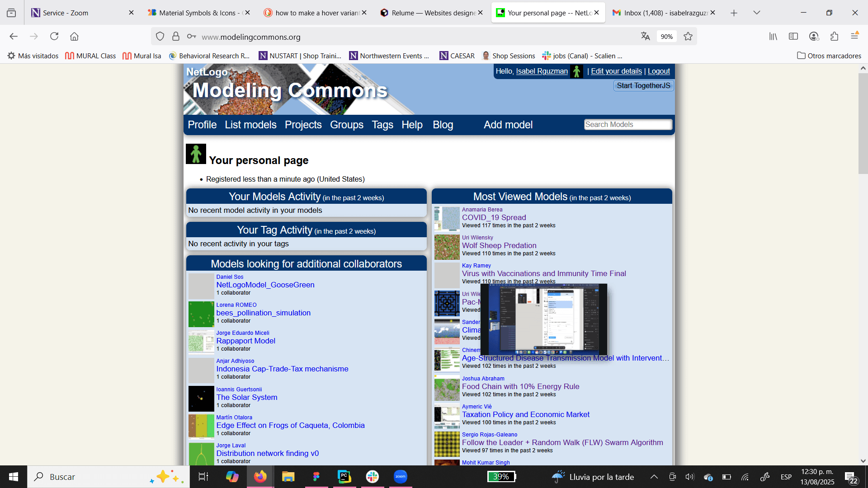Bookmark page with the star icon
The image size is (868, 488).
688,37
